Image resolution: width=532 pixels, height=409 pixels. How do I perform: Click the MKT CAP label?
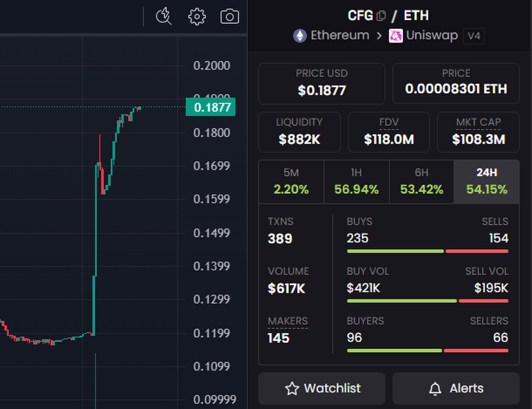[x=478, y=122]
